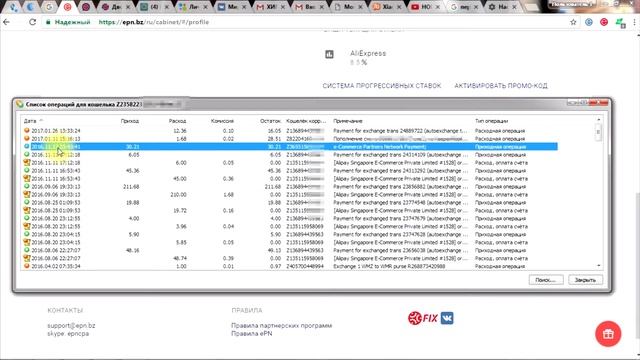Screen dimensions: 640x360
Task: Click the green icon of the 6.05 income row
Action: [x=27, y=155]
